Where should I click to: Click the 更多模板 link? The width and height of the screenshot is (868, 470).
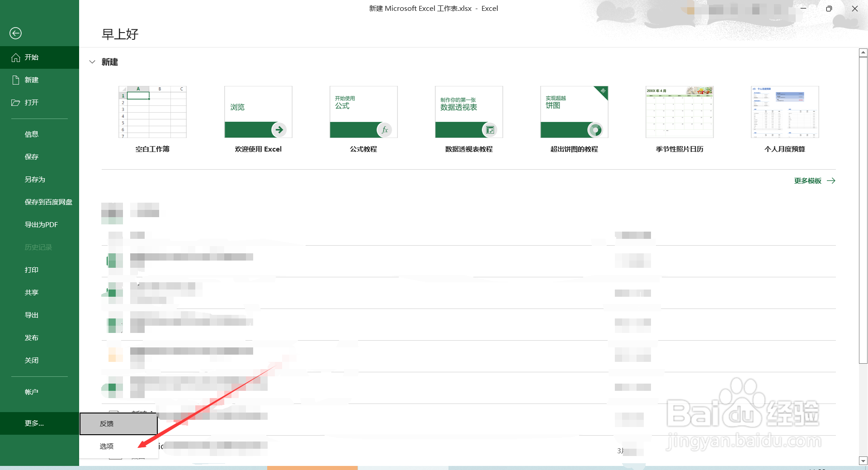pos(815,181)
